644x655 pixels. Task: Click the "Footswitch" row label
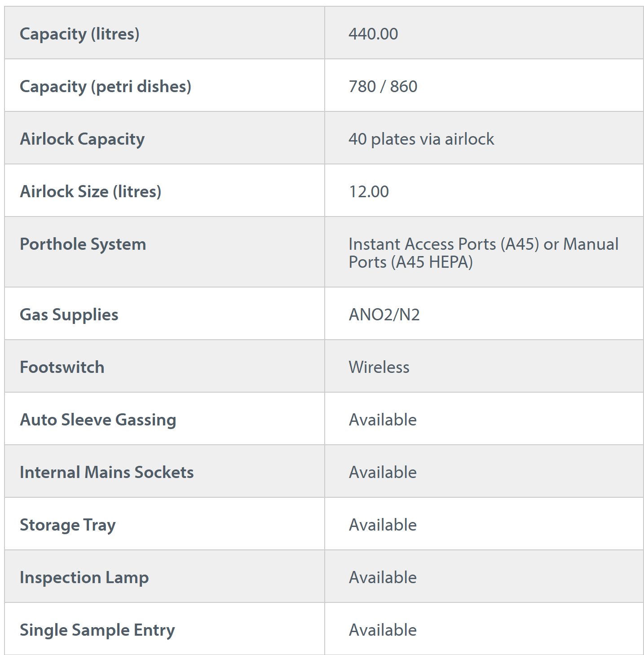coord(62,367)
